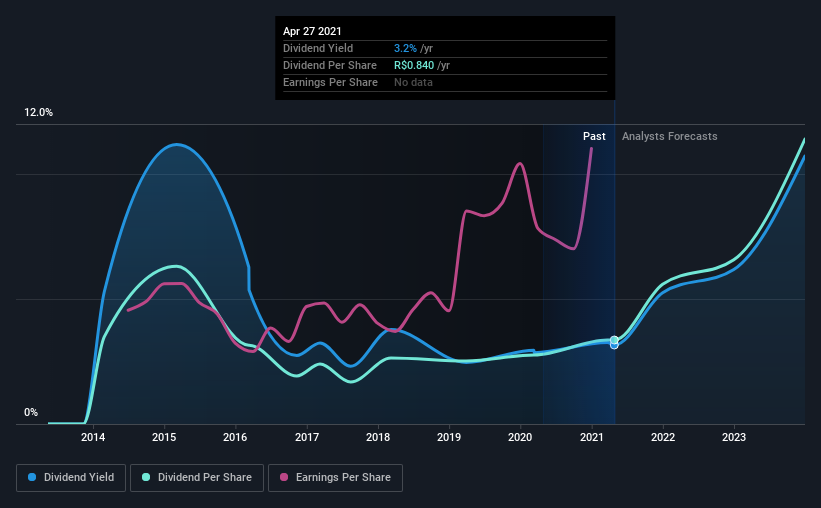Click the 2023 x-axis label
This screenshot has height=508, width=821.
click(x=734, y=437)
